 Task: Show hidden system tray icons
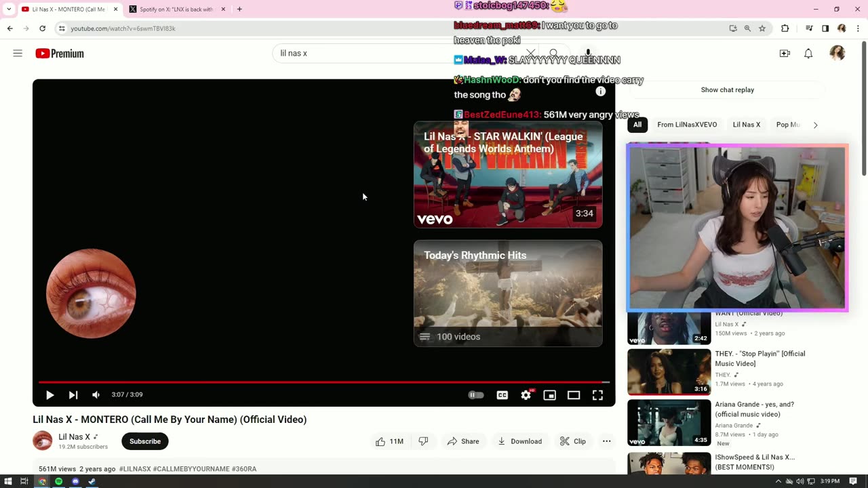point(778,481)
